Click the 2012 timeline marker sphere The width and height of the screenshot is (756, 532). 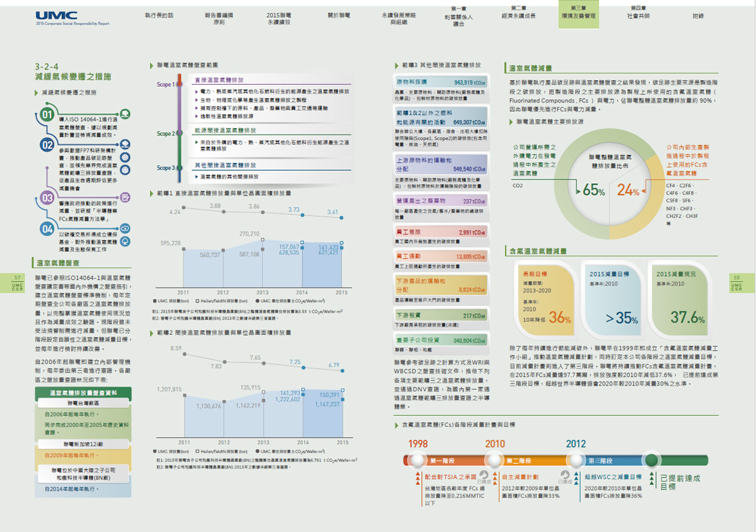coord(577,459)
